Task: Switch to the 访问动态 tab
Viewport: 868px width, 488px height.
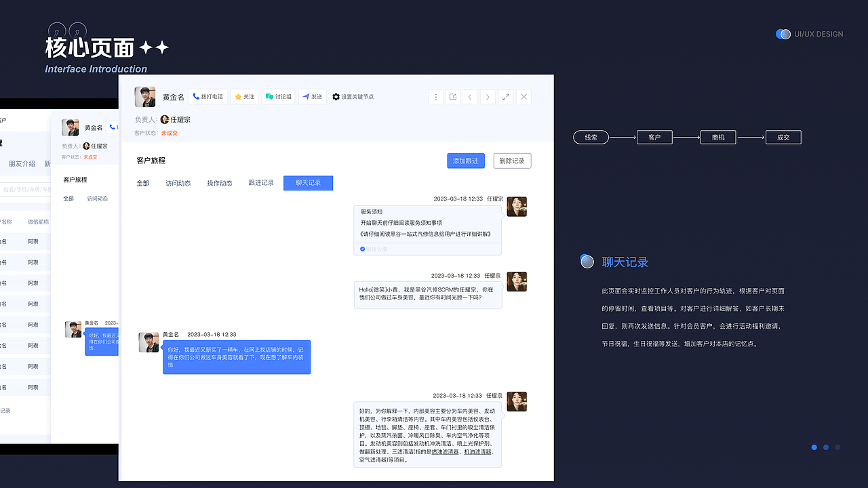Action: [x=178, y=182]
